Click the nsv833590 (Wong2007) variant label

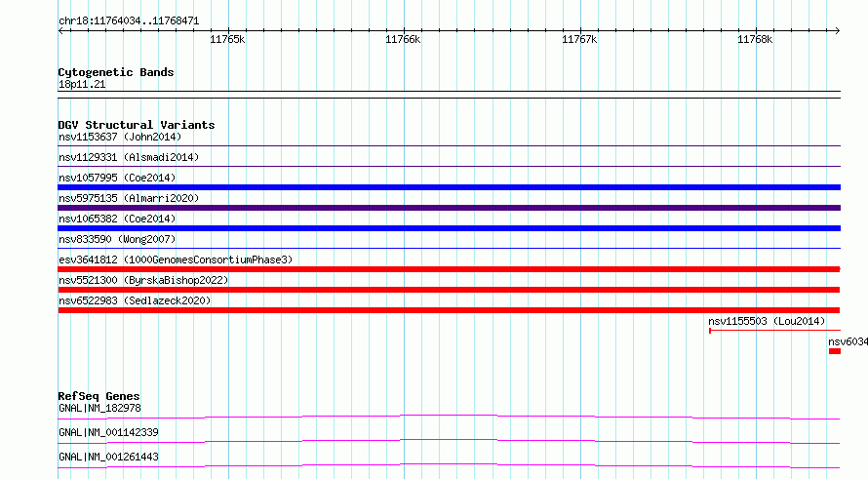tap(117, 239)
